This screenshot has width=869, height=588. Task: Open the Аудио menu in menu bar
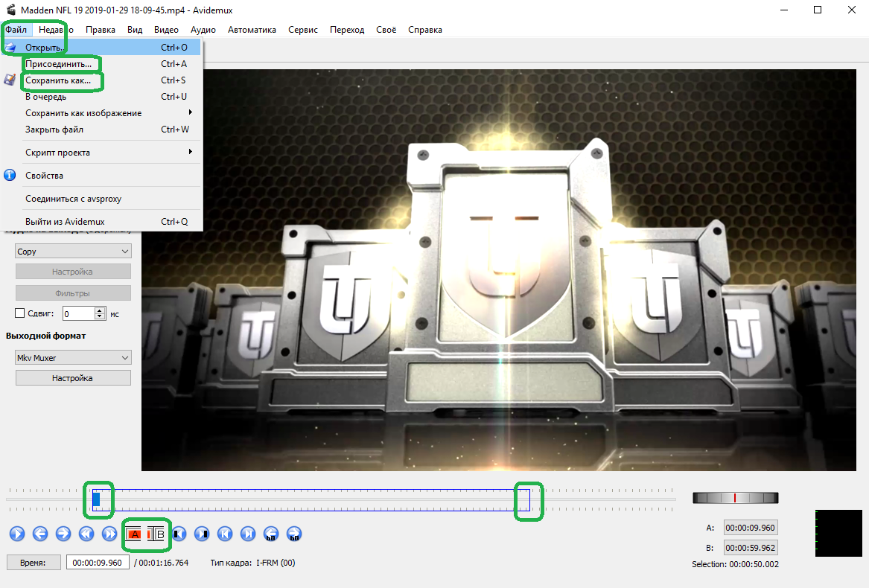pos(203,30)
